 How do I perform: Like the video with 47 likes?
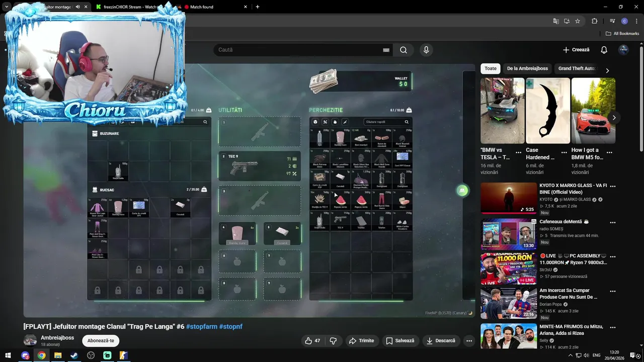click(x=312, y=340)
